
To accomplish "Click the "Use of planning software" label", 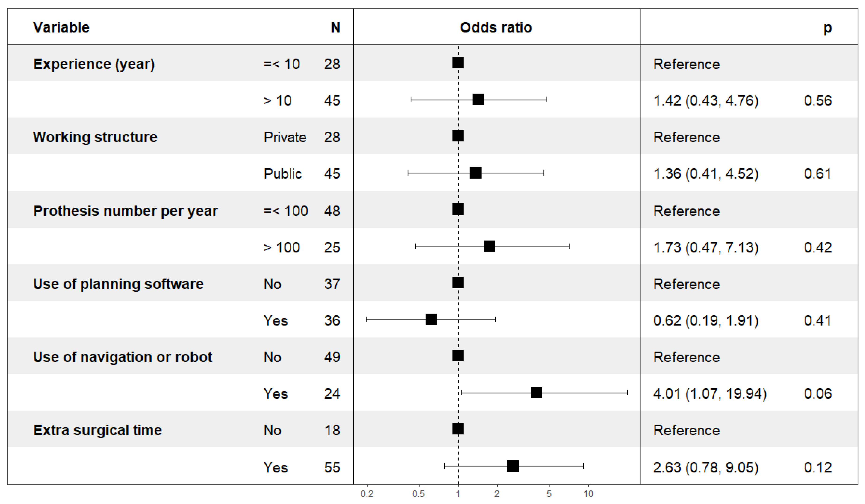I will [x=118, y=284].
